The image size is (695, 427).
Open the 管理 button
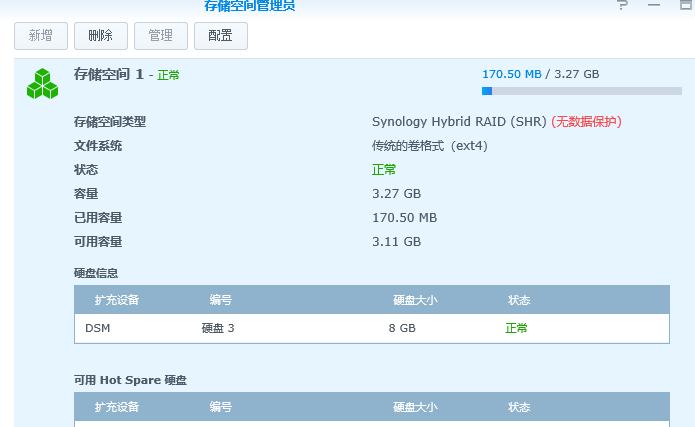click(x=161, y=36)
